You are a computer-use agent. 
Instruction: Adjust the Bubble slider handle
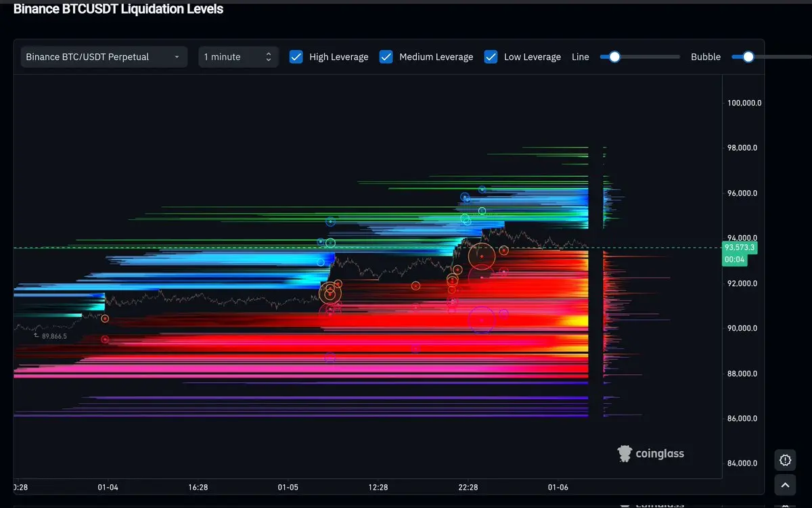(x=748, y=57)
